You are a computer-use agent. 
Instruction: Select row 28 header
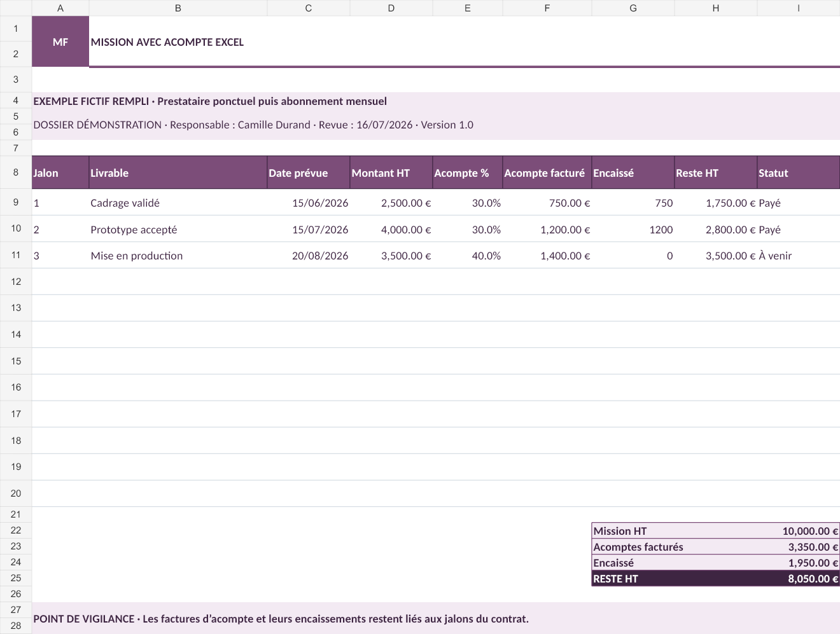(x=16, y=626)
